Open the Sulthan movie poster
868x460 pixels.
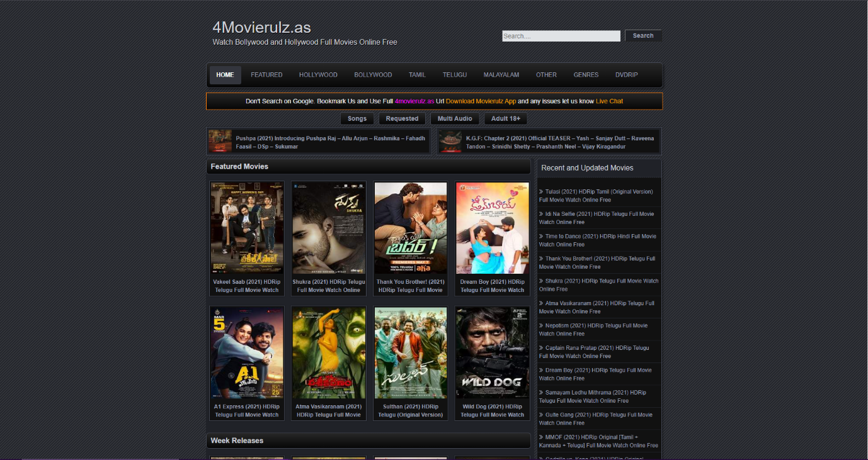click(x=411, y=352)
